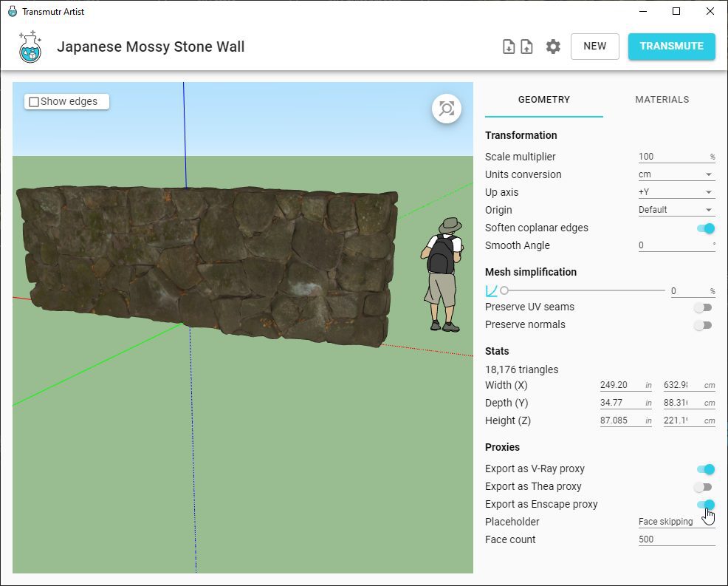Image resolution: width=728 pixels, height=586 pixels.
Task: Click the file import (down arrow) icon
Action: pyautogui.click(x=509, y=47)
